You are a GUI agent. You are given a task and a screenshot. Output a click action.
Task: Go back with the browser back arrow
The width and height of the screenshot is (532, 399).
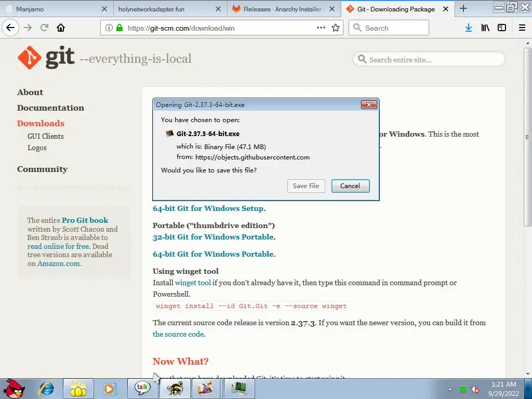[10, 28]
